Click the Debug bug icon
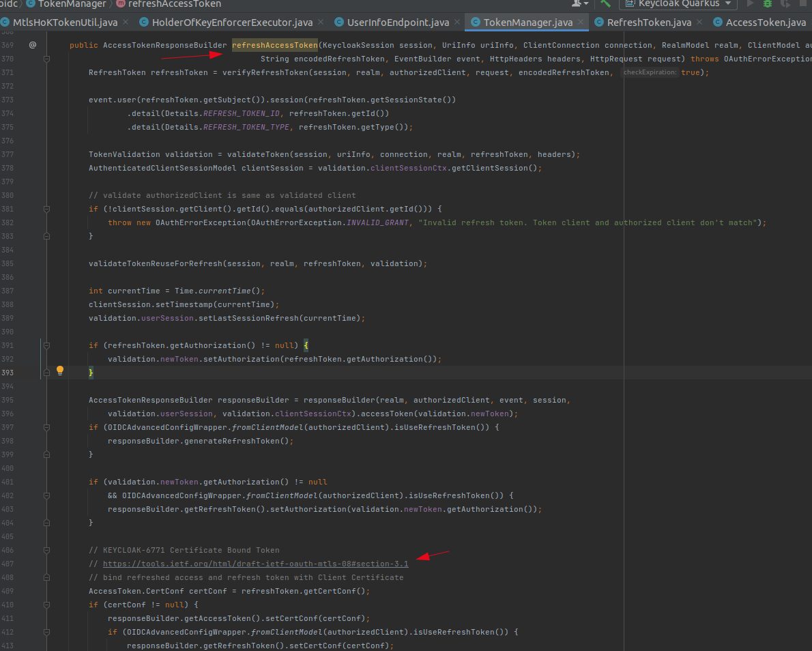The height and width of the screenshot is (651, 812). 768,3
